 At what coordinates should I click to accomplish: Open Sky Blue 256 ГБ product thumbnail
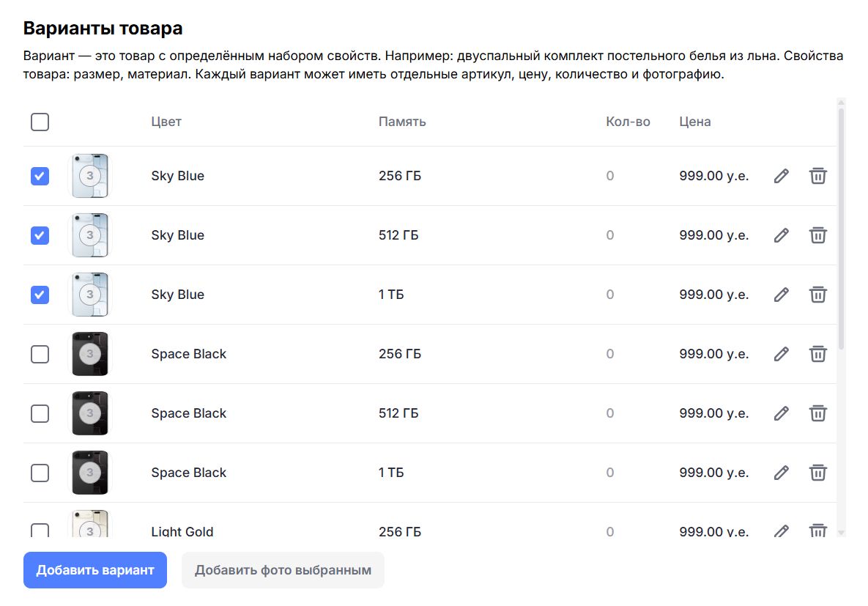90,176
